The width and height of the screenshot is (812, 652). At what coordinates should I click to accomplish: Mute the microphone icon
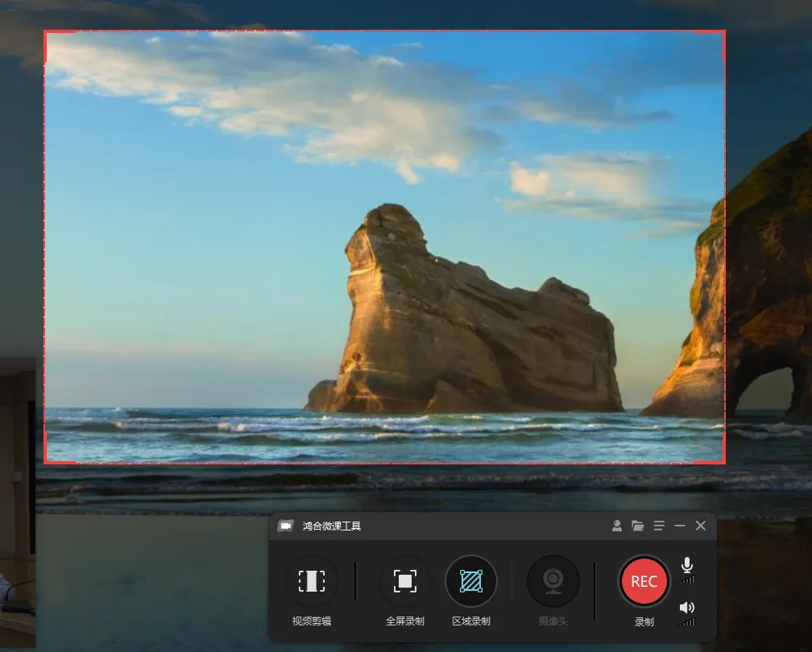tap(686, 564)
